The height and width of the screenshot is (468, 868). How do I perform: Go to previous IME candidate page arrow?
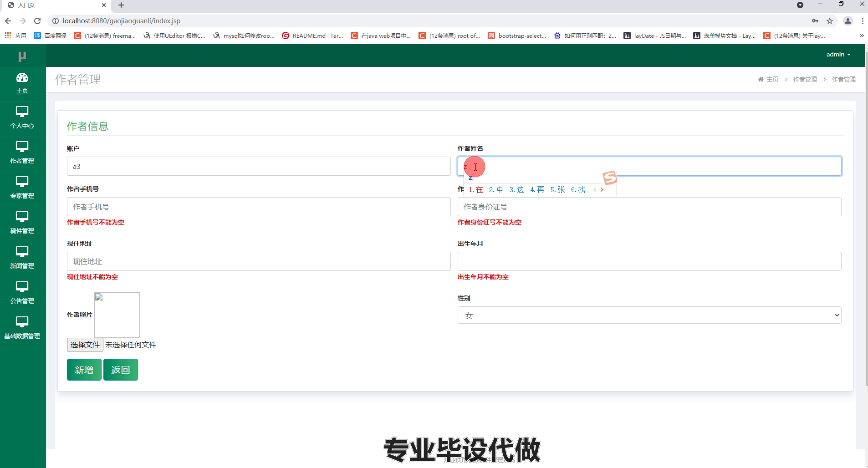[595, 190]
